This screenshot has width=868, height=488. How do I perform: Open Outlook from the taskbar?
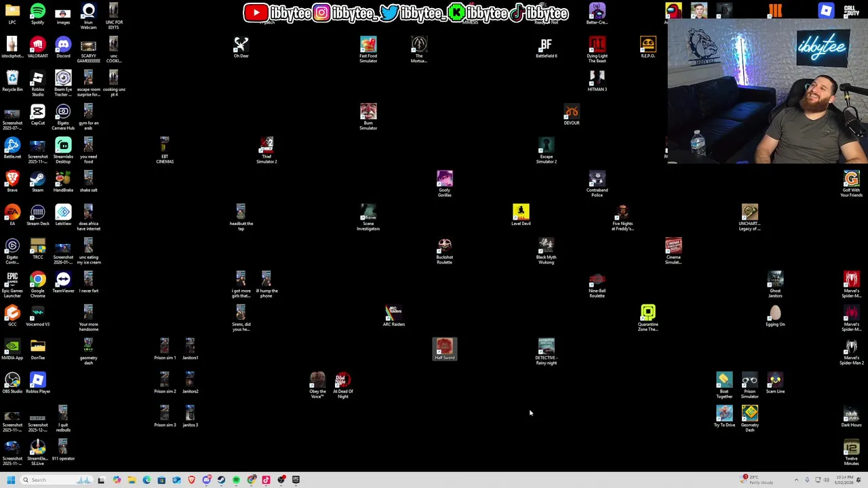(x=176, y=480)
